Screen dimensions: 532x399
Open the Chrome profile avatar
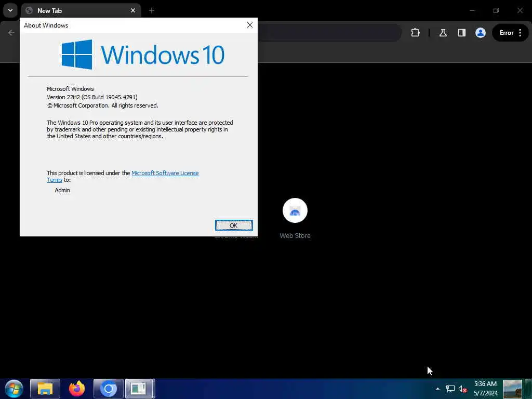click(481, 33)
